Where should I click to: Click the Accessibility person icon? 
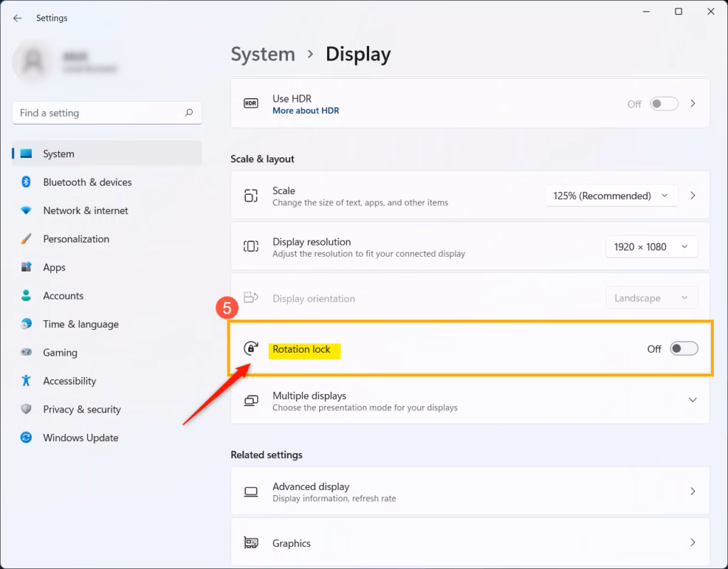[26, 381]
